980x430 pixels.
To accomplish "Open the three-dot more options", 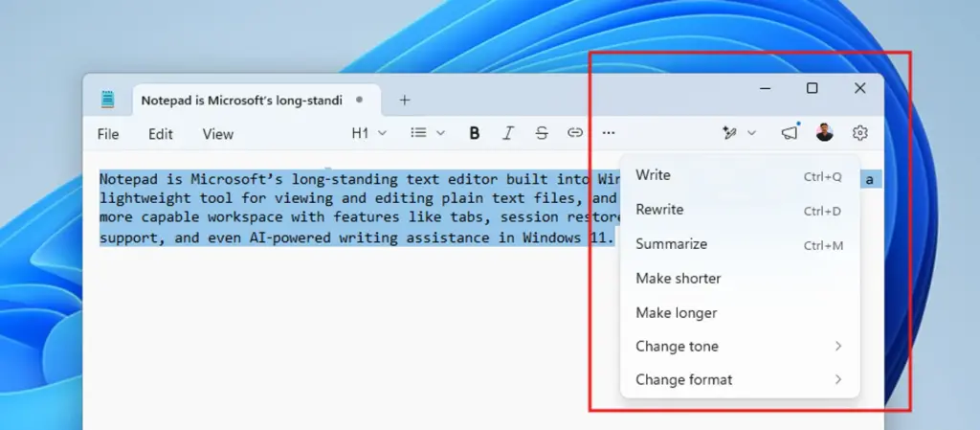I will click(608, 133).
